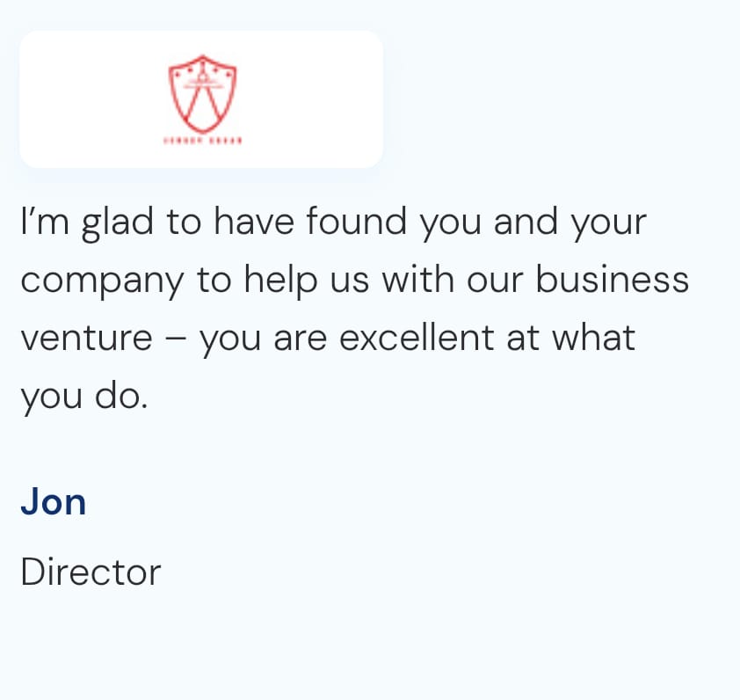Screen dimensions: 740x700
Task: Click the word "what" in the testimonial
Action: point(592,338)
